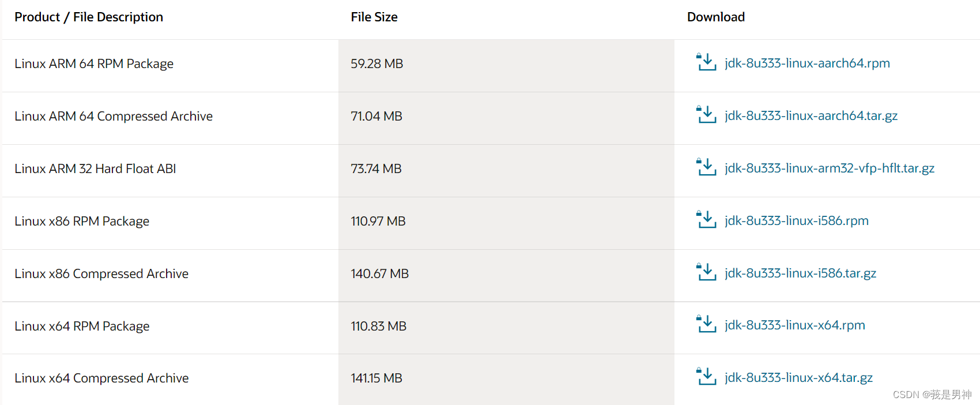Click download icon for jdk-8u333-linux-i586.tar.gz

(x=706, y=272)
